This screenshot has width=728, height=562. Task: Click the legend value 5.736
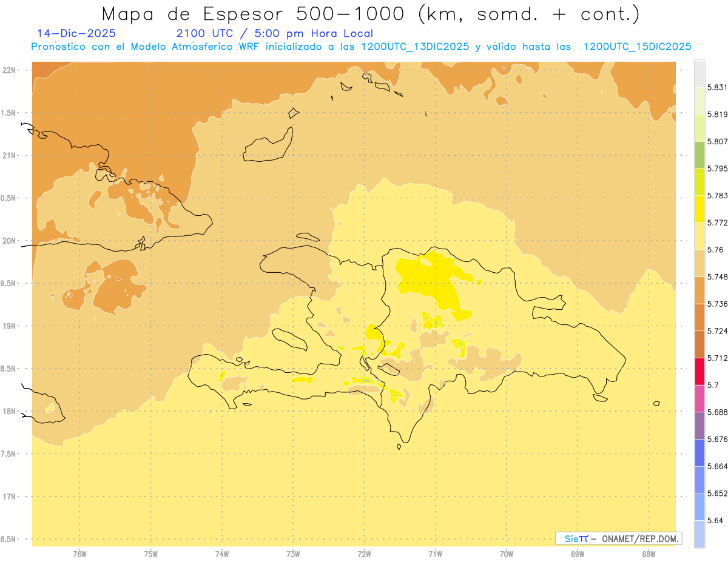point(717,303)
